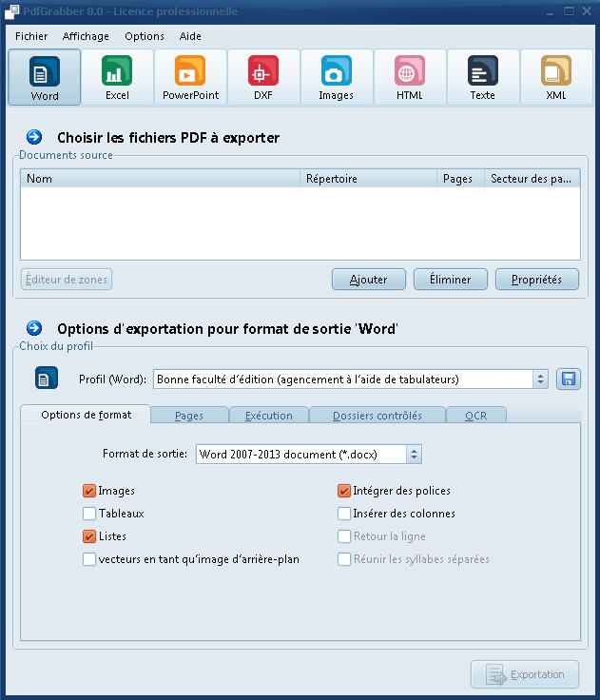Choose the PowerPoint export format
This screenshot has width=600, height=700.
tap(190, 77)
